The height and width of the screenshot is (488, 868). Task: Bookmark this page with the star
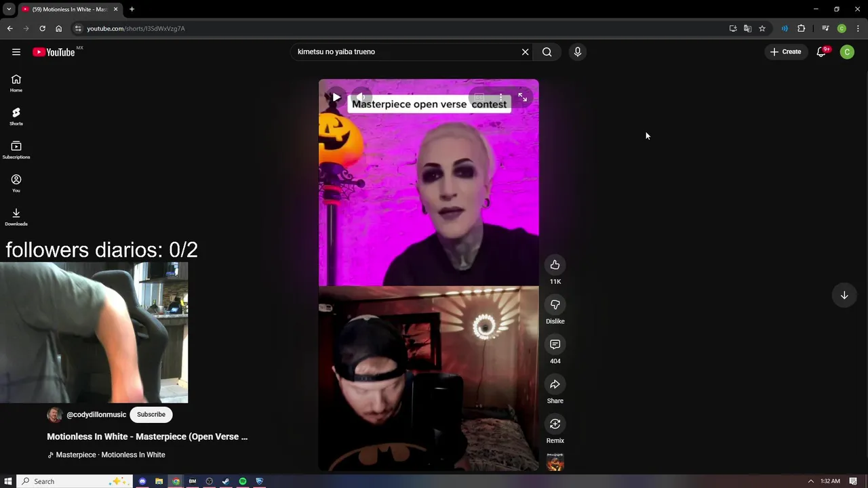point(762,28)
